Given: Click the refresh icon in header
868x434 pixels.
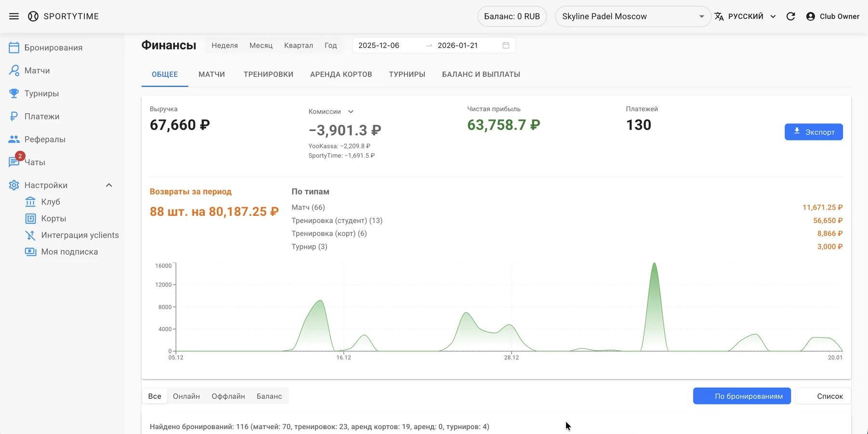Looking at the screenshot, I should [x=791, y=16].
